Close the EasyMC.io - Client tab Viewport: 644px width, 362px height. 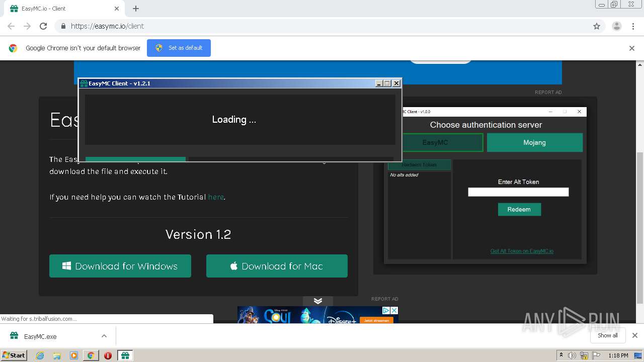coord(117,9)
